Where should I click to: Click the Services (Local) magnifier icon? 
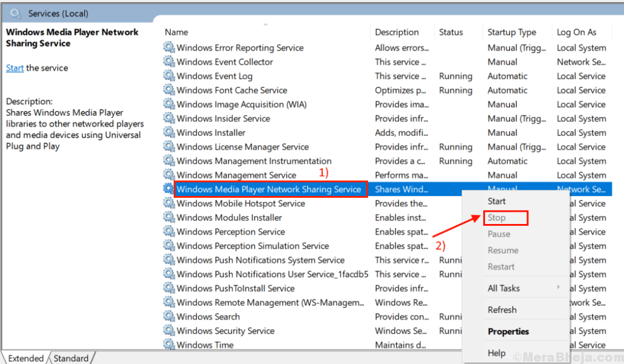tap(15, 13)
